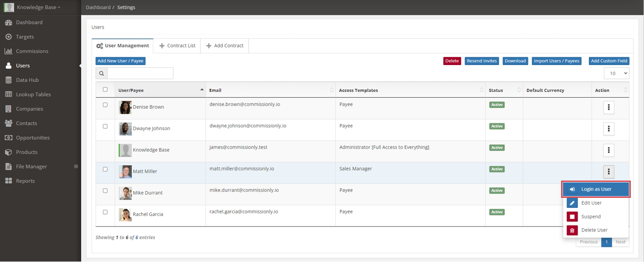Viewport: 644px width, 262px height.
Task: Choose Login as User from menu
Action: [x=596, y=189]
